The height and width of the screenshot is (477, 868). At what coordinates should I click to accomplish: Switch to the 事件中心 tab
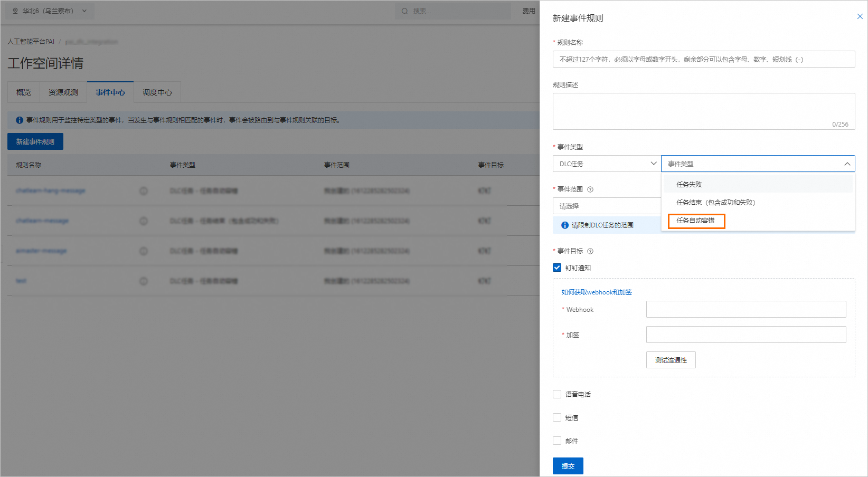coord(110,92)
